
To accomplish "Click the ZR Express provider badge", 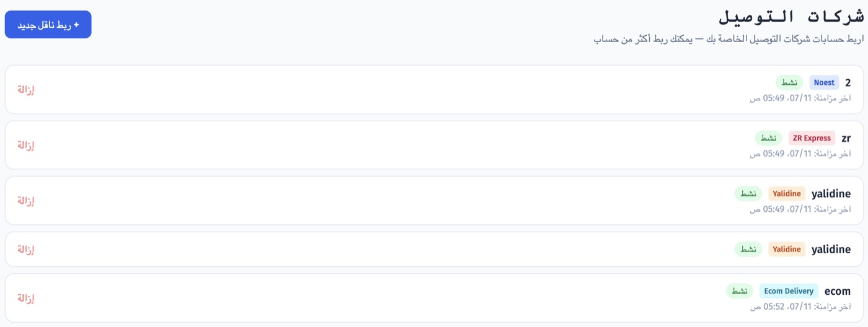I will [x=812, y=138].
